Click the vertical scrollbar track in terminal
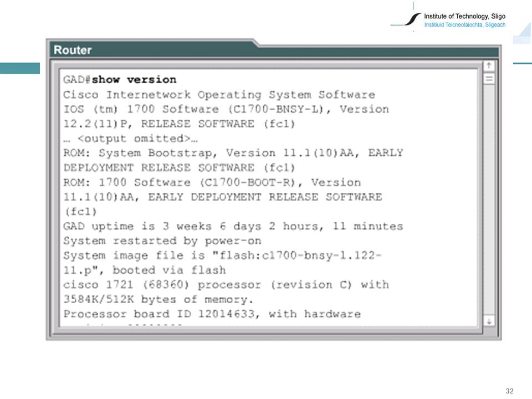This screenshot has height=399, width=532. [x=489, y=200]
